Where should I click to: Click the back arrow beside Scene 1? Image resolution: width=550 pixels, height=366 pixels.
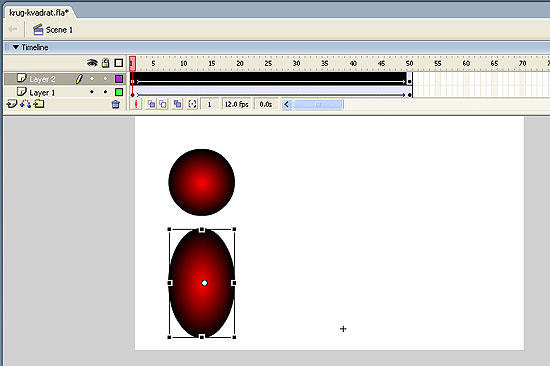[12, 29]
